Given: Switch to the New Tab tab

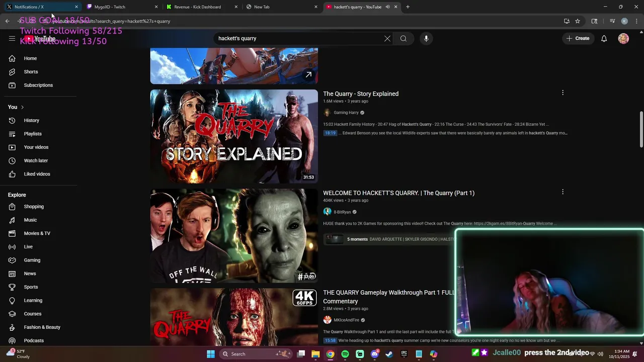Looking at the screenshot, I should pyautogui.click(x=282, y=7).
